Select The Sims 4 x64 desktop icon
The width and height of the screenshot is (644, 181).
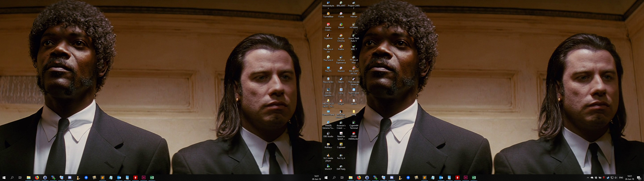point(328,48)
